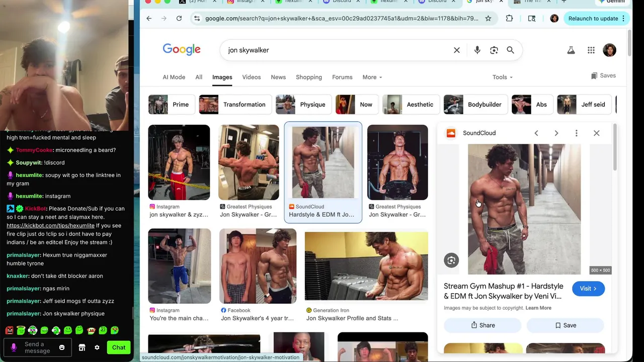Pick the angry red emote in chat
Viewport: 644px width, 362px height.
[9, 330]
